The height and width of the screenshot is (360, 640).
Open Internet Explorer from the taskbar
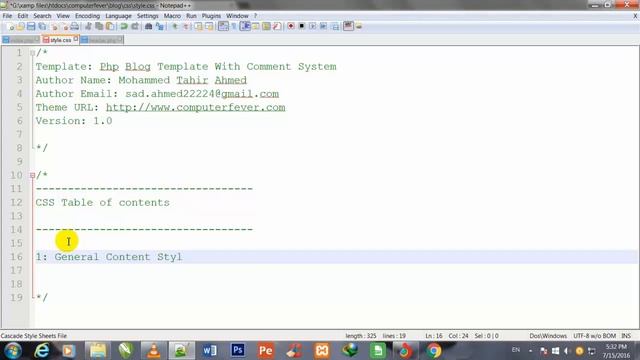[42, 351]
